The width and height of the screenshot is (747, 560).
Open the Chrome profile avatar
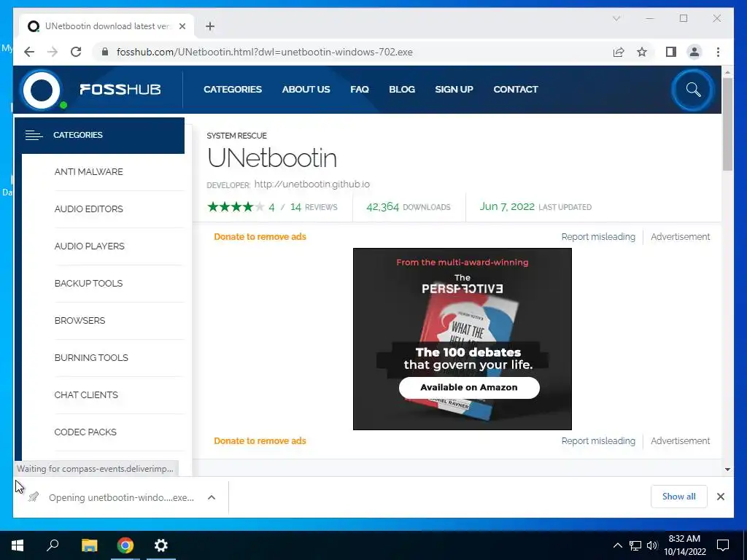click(x=694, y=52)
